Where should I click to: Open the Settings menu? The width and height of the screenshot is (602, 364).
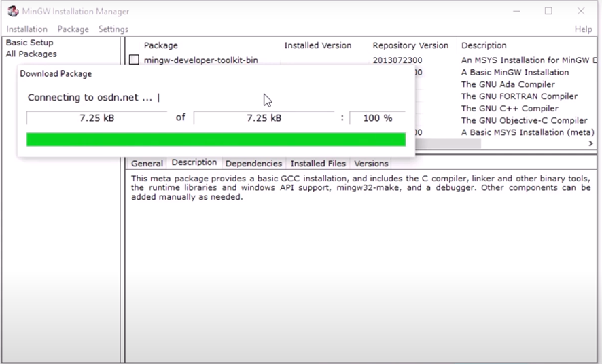(113, 29)
